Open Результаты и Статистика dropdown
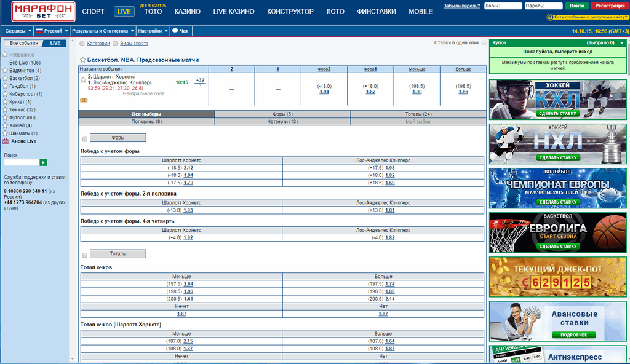Viewport: 630px width, 364px height. (103, 31)
